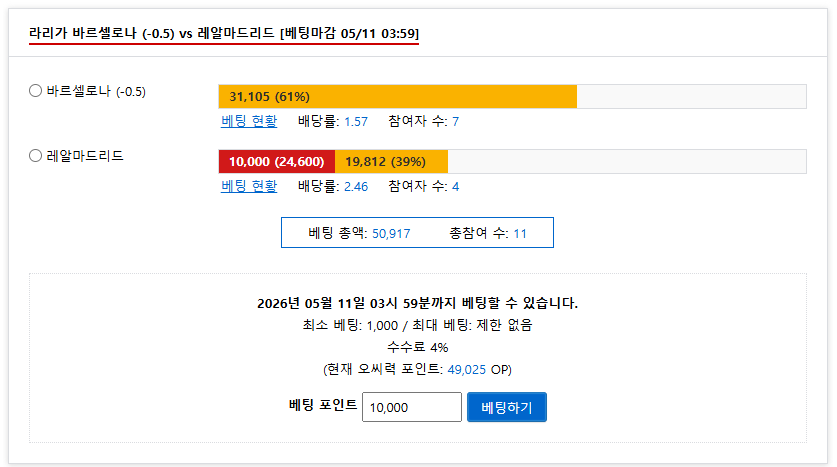Focus the 베팅 포인트 input field
Viewport: 837px width, 467px height.
coord(412,407)
